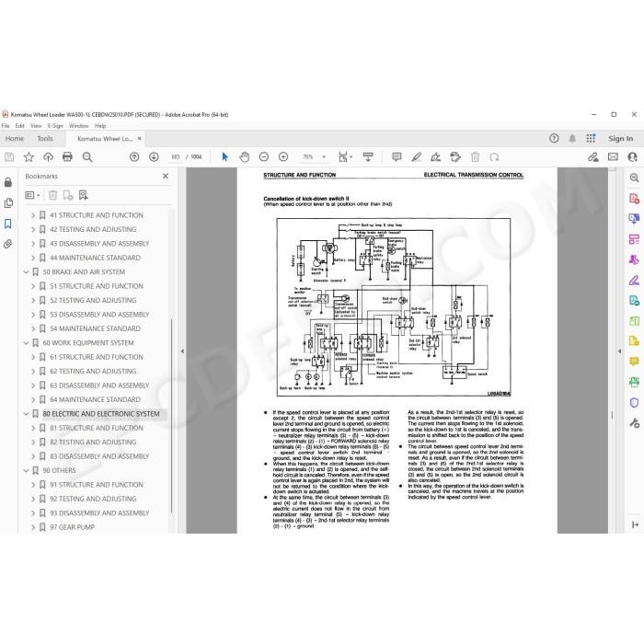644x644 pixels.
Task: Go to next page arrow
Action: 154,157
